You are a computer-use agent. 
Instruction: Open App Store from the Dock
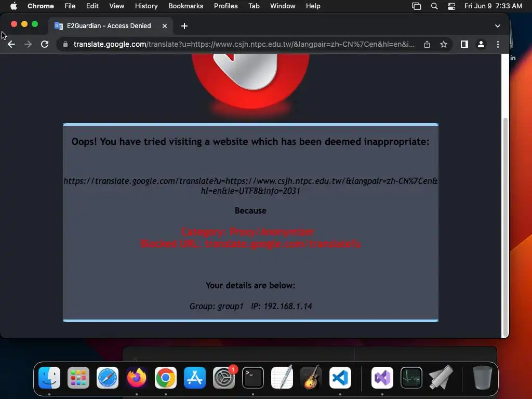point(195,378)
